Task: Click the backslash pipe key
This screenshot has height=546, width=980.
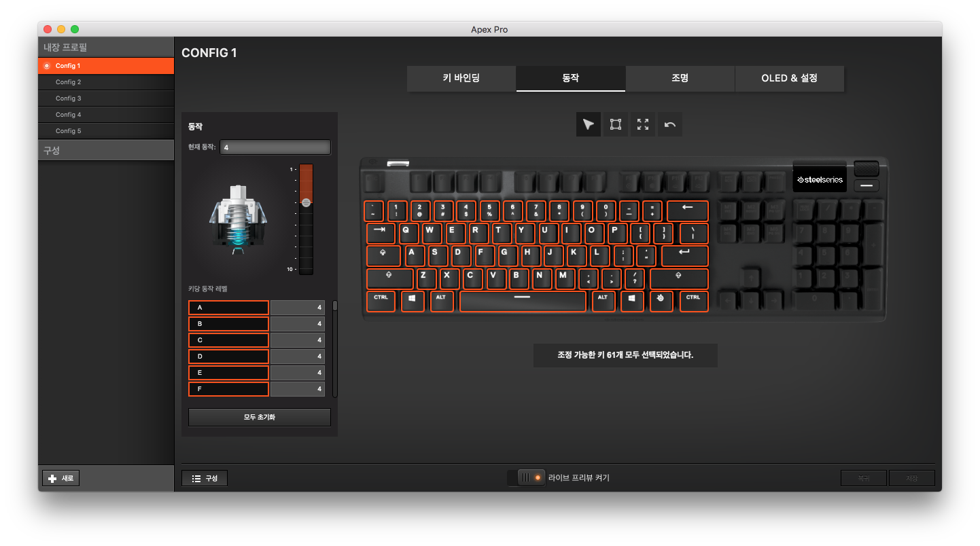Action: (x=693, y=234)
